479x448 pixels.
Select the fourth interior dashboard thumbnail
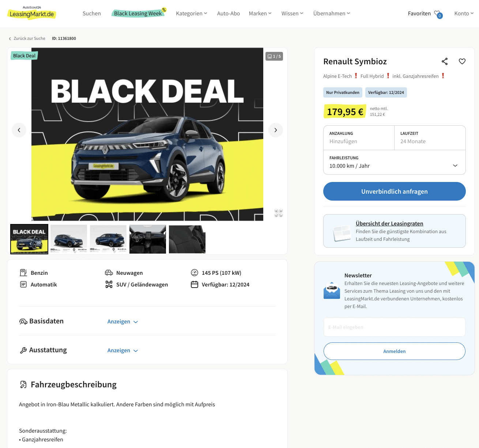click(148, 239)
